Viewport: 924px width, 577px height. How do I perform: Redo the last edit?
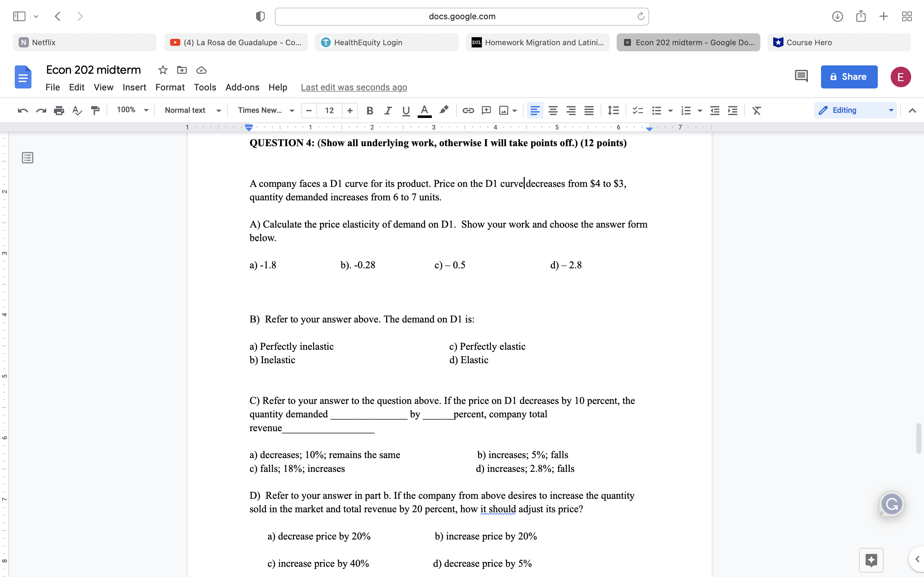click(x=41, y=110)
